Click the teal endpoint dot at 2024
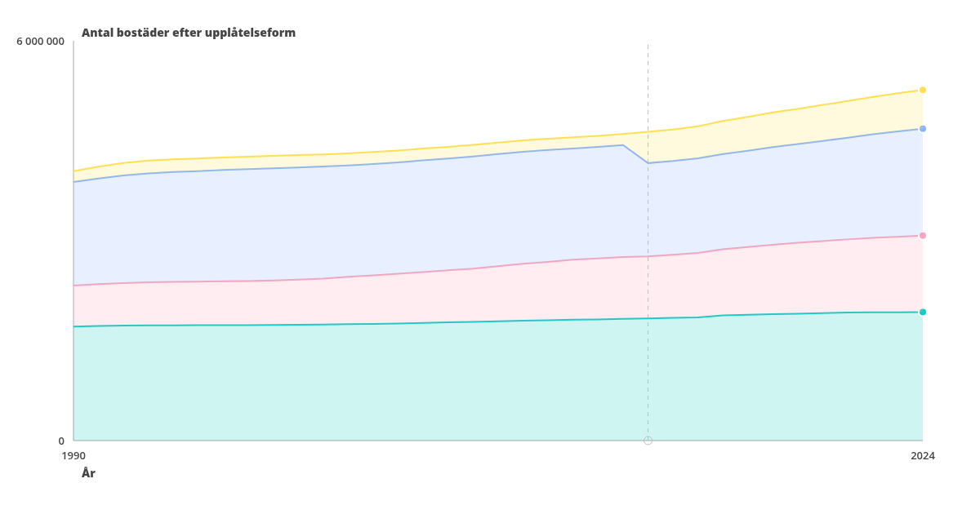 click(x=922, y=312)
